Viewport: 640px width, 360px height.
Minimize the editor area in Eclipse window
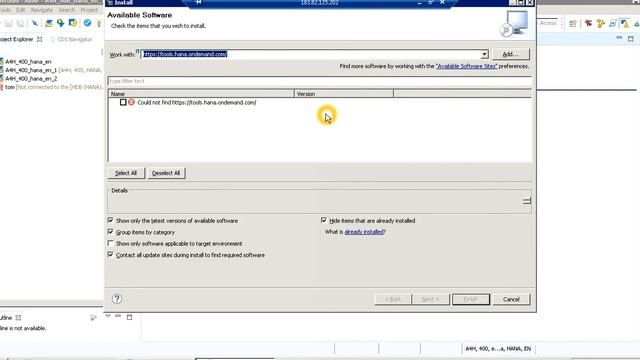click(x=619, y=38)
